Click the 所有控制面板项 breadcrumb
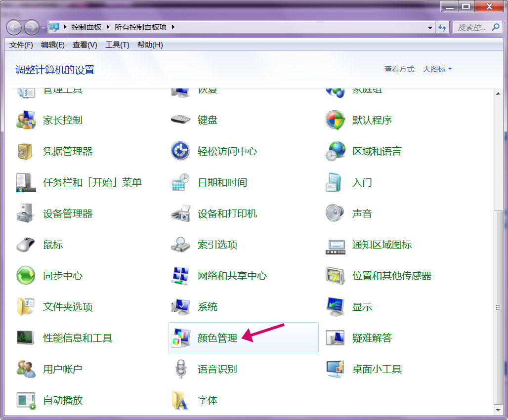 click(x=140, y=27)
